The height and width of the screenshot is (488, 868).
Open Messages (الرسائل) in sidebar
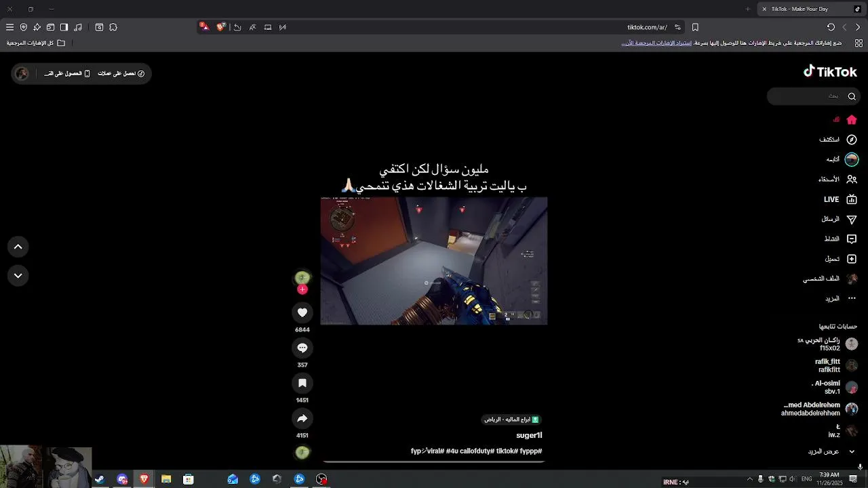point(839,219)
